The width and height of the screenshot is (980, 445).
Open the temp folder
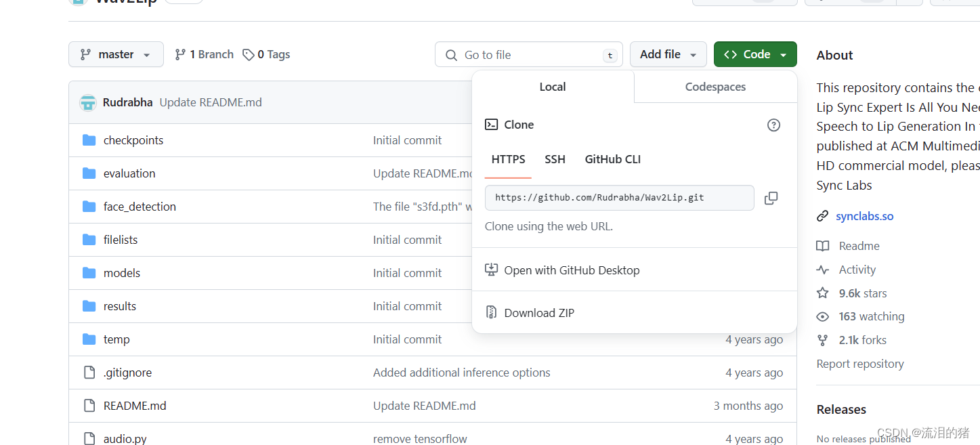click(116, 339)
